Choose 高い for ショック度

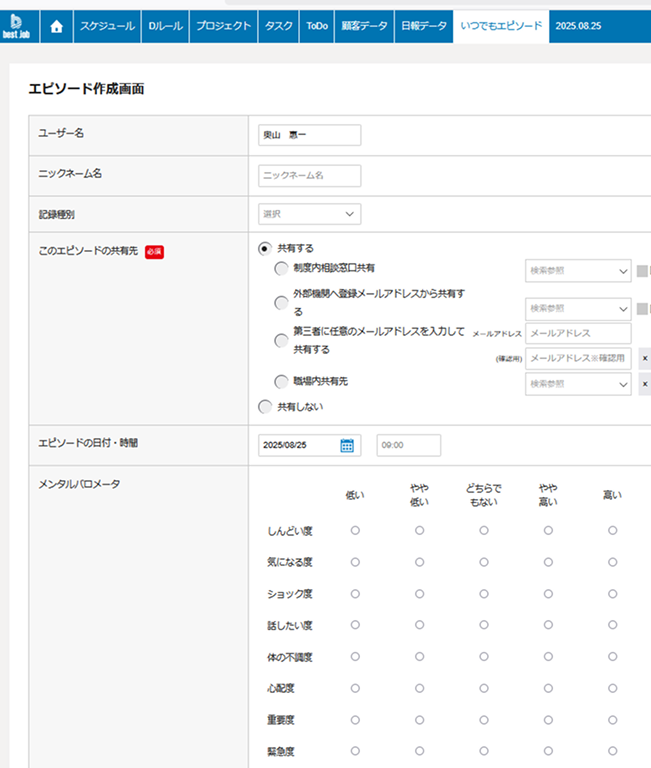[612, 594]
